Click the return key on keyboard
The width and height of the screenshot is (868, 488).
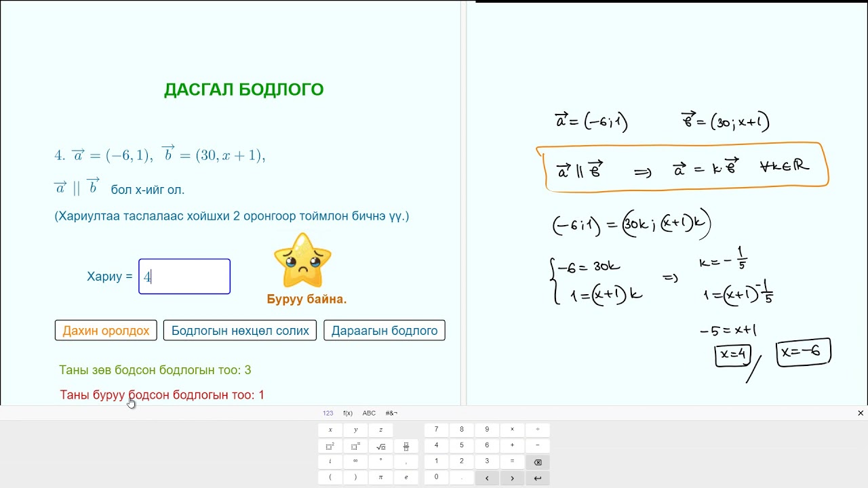[x=538, y=478]
